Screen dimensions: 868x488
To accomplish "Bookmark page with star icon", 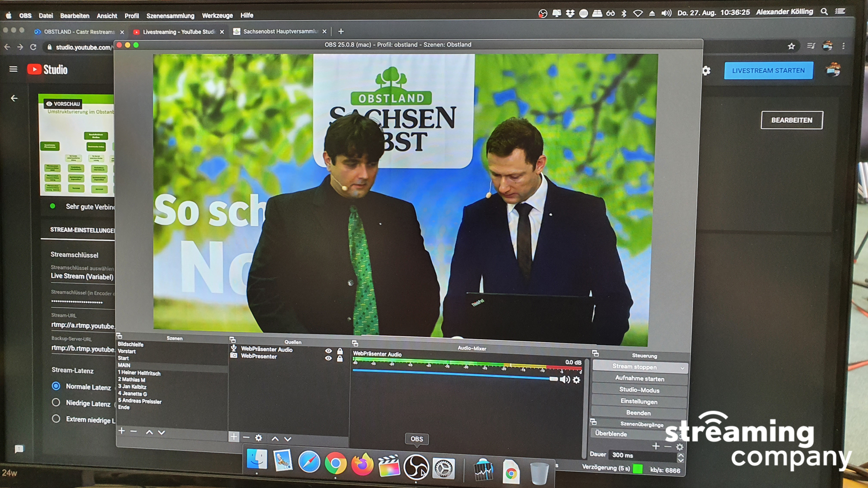I will (x=791, y=46).
